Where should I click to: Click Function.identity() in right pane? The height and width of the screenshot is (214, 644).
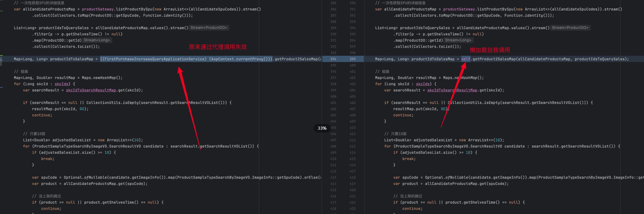click(526, 15)
